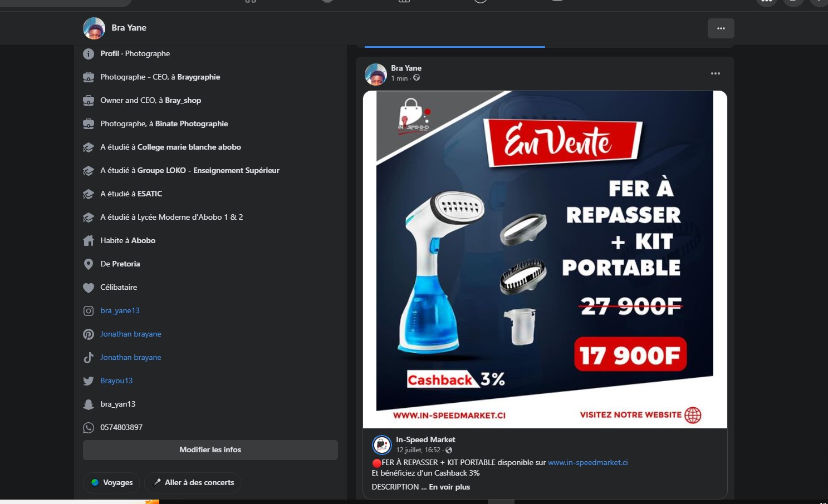The image size is (828, 504).
Task: Click the Bra Yane avatar on post
Action: [x=376, y=74]
